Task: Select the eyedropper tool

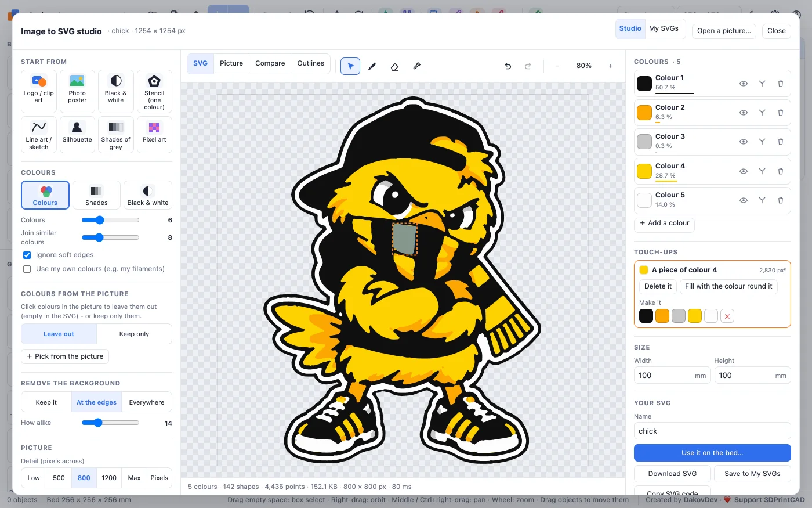Action: click(416, 66)
